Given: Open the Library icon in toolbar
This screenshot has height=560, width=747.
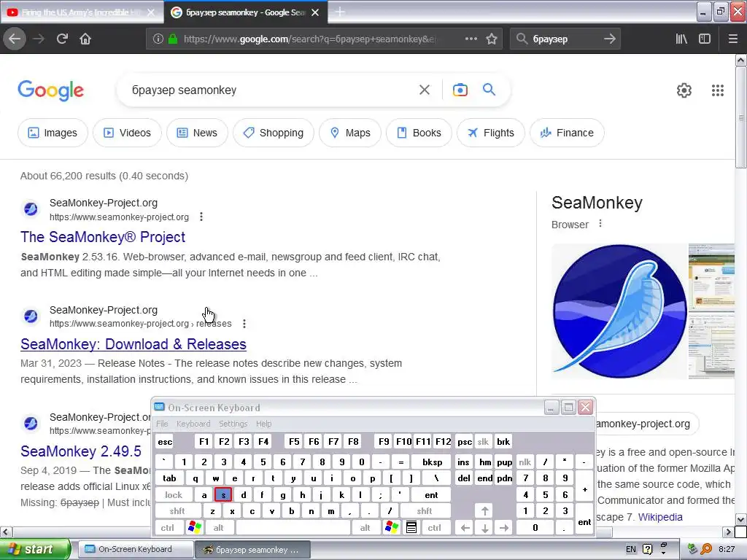Looking at the screenshot, I should pyautogui.click(x=681, y=39).
